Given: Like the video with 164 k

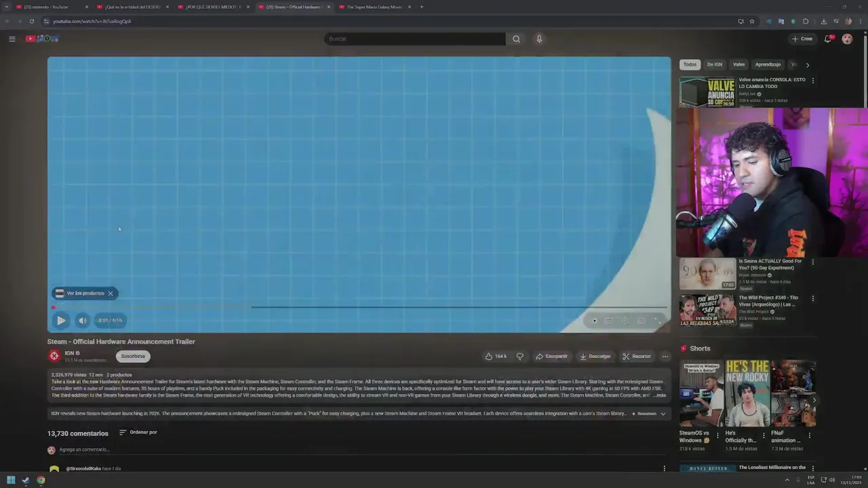Looking at the screenshot, I should point(496,356).
